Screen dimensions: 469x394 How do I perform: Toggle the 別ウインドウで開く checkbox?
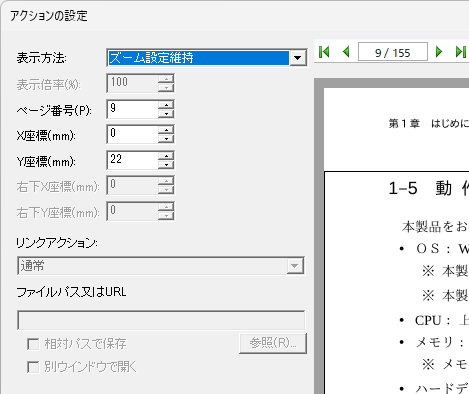pos(33,367)
